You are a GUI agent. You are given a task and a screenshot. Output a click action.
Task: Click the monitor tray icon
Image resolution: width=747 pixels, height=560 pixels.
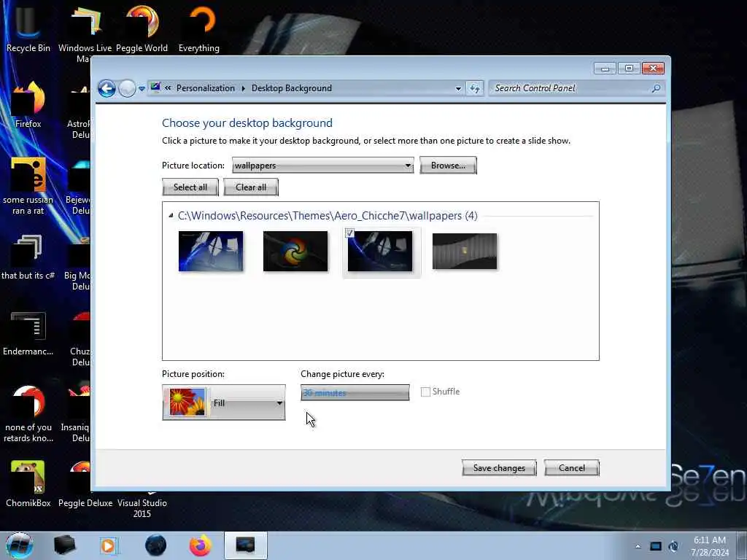(x=656, y=546)
